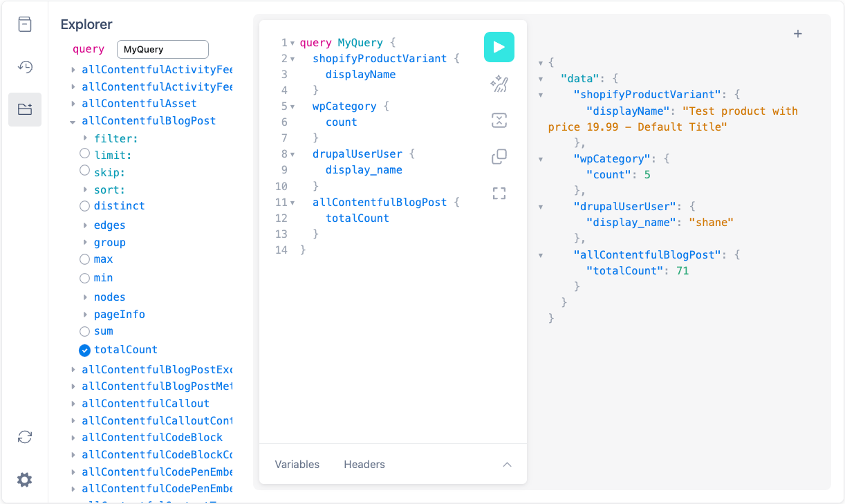
Task: Fold the wpCategory block at line 5
Action: click(292, 106)
